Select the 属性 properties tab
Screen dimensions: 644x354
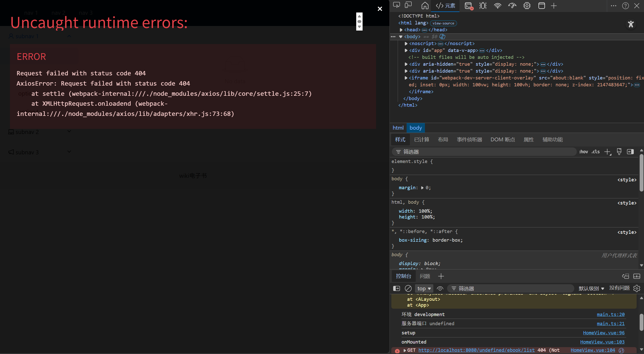(x=528, y=140)
